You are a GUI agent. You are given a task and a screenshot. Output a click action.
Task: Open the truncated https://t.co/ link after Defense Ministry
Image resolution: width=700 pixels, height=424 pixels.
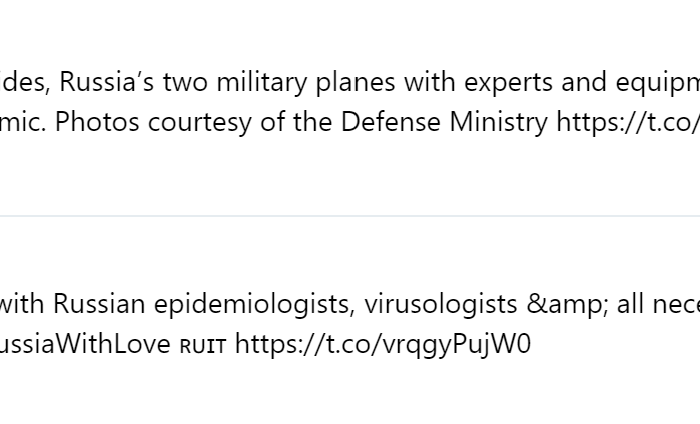click(628, 122)
